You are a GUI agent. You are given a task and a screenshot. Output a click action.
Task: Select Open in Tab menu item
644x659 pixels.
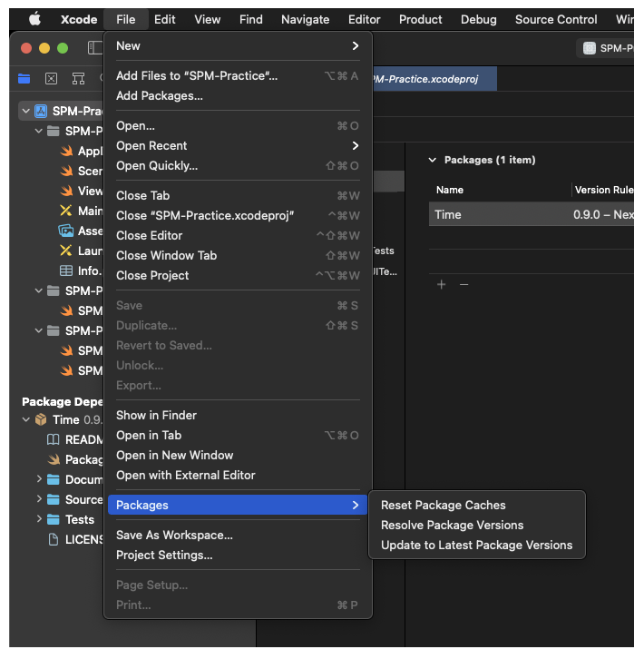click(238, 435)
